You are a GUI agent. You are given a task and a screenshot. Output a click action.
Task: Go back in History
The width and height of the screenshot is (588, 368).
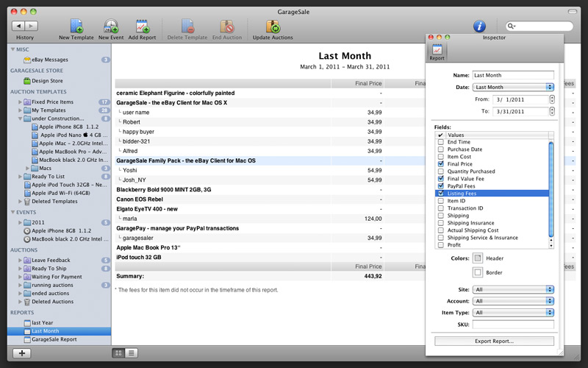click(x=18, y=26)
